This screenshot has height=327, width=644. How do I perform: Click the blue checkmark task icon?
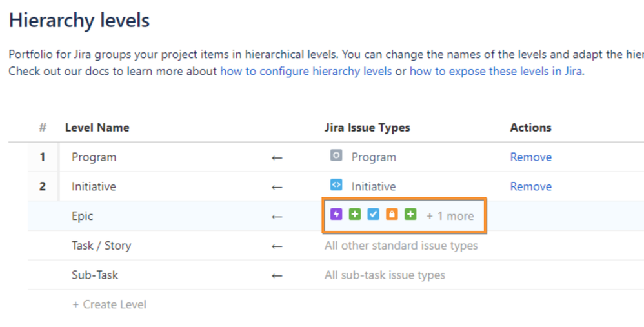coord(373,214)
